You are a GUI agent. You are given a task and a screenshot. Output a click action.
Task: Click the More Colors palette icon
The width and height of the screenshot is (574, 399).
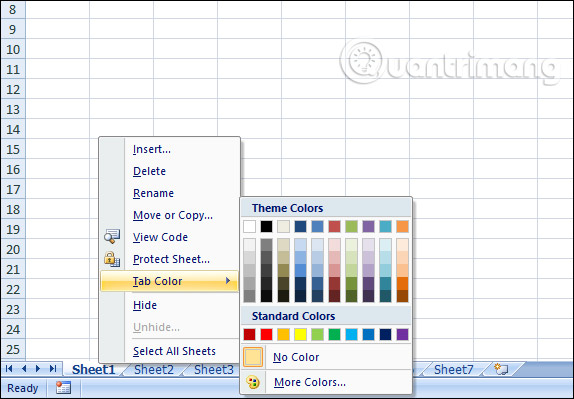coord(253,382)
